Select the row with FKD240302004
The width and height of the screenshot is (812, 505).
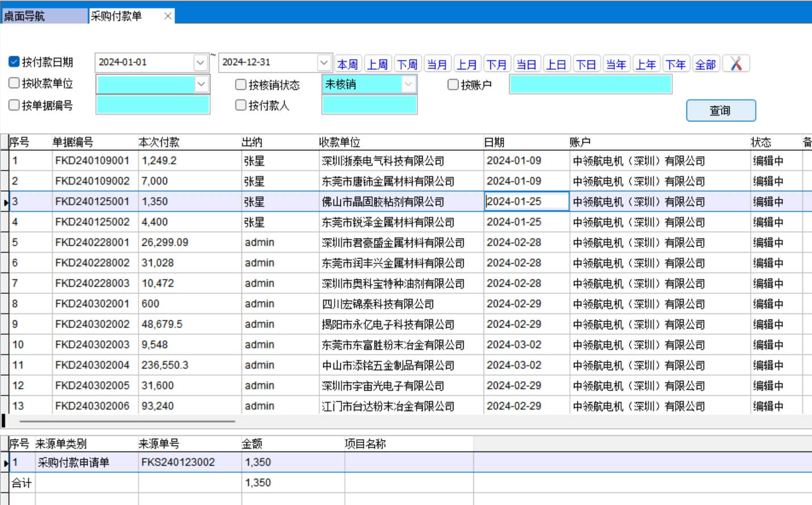[92, 365]
